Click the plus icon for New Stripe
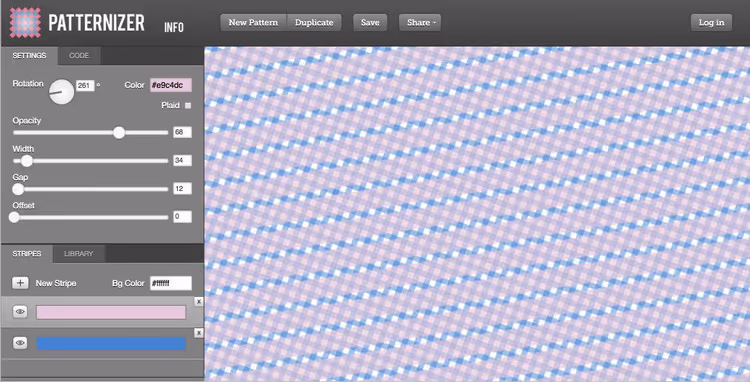 20,283
